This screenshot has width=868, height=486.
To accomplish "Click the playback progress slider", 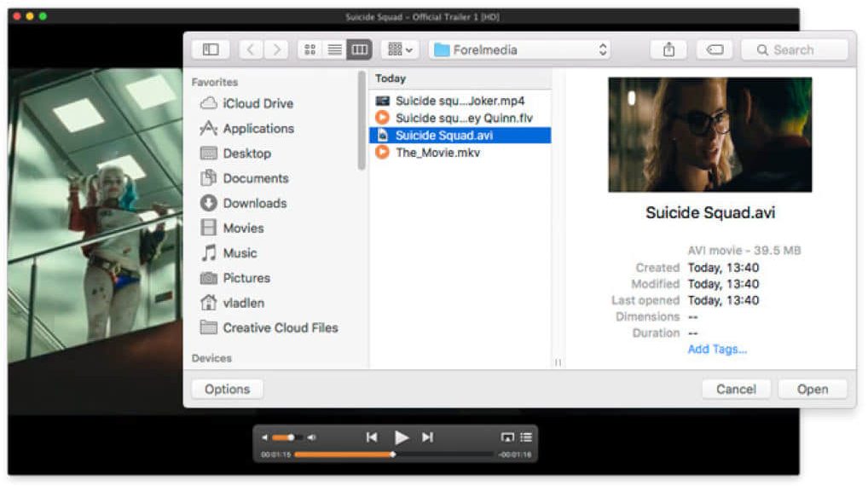I will click(392, 454).
